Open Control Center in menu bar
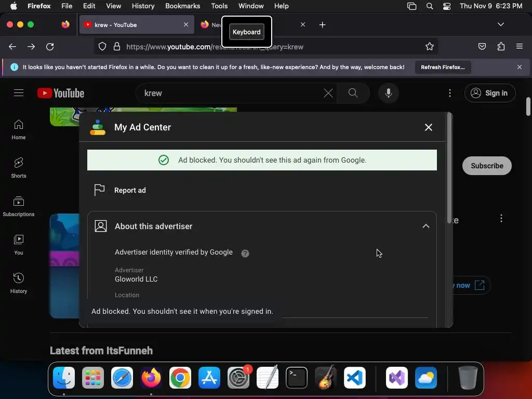Image resolution: width=532 pixels, height=399 pixels. click(447, 6)
